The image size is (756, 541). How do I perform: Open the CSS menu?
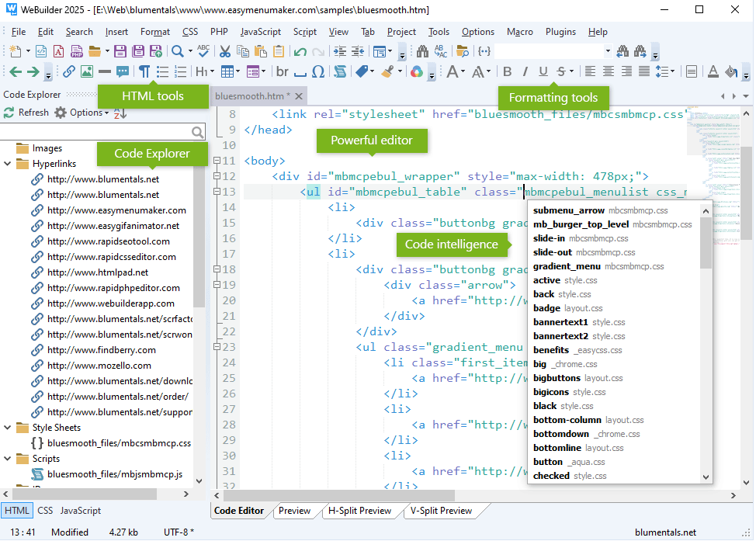click(190, 32)
